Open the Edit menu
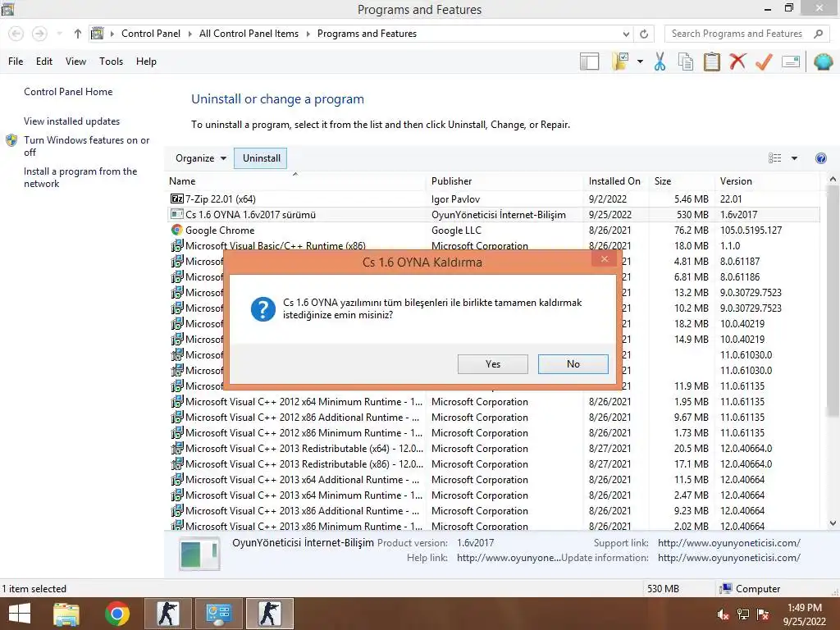 click(x=44, y=62)
